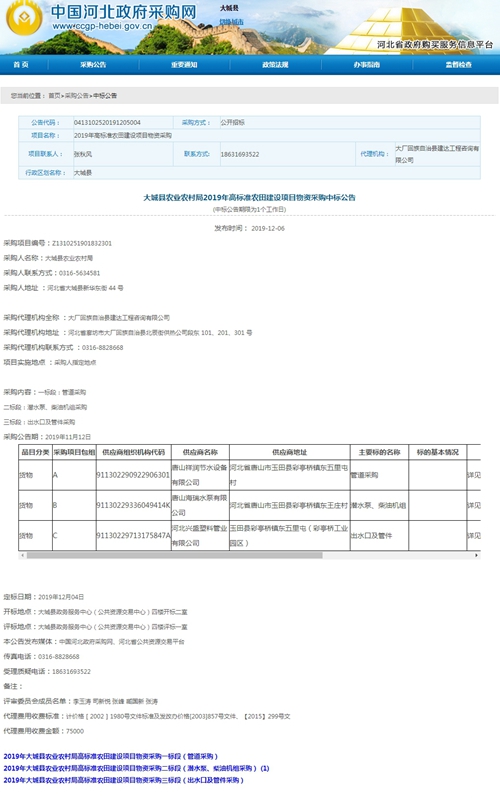This screenshot has width=500, height=798.
Task: Click the site title 中国河北政府采购网
Action: [124, 12]
